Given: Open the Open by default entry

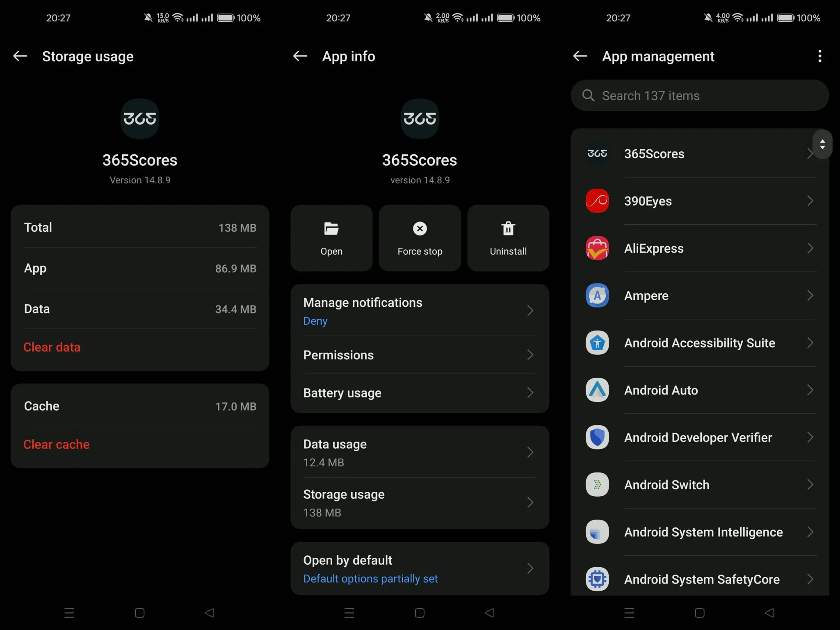Looking at the screenshot, I should pos(420,568).
